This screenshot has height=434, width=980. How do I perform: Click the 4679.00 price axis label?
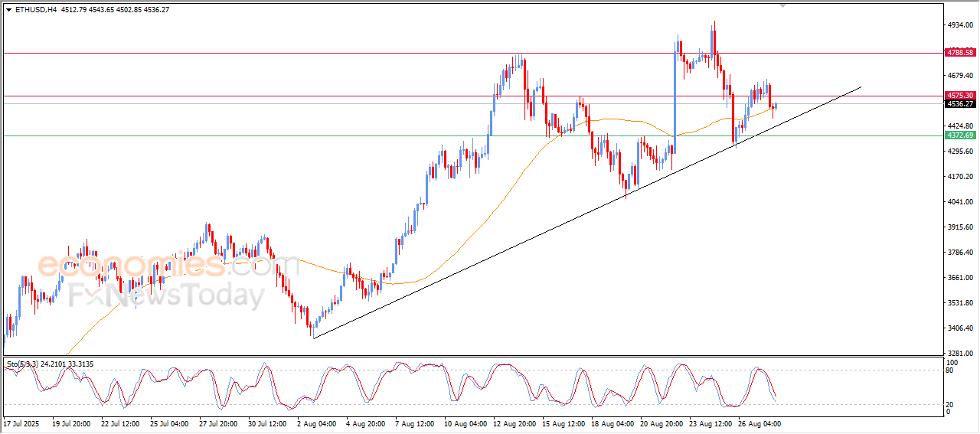960,76
